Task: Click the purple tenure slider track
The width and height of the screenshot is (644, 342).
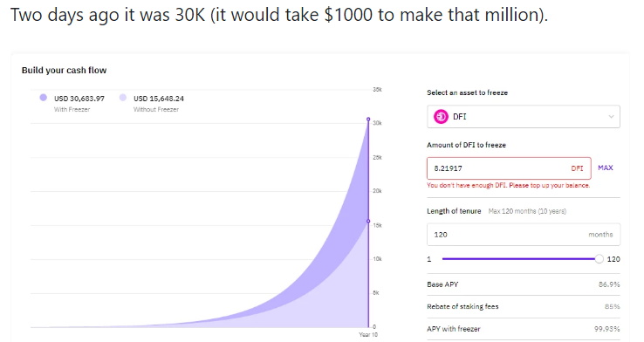Action: click(518, 259)
